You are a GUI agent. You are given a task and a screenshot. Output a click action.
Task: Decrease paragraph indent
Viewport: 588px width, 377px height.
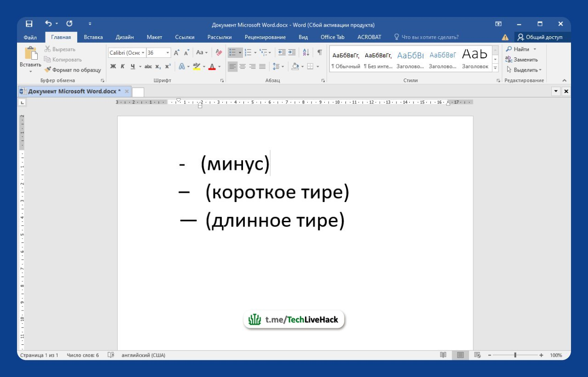coord(282,52)
